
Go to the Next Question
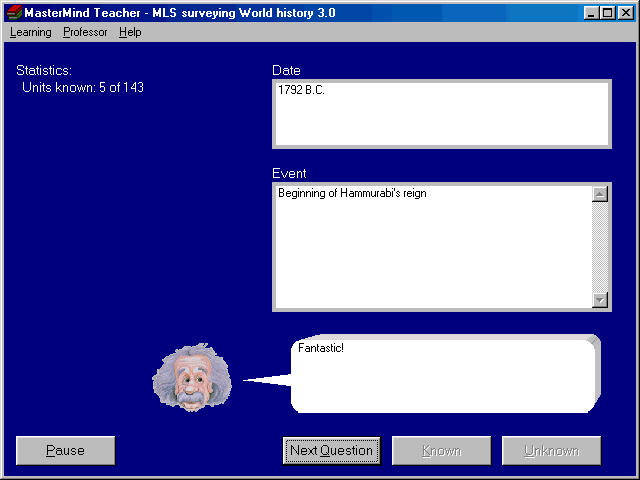(331, 450)
